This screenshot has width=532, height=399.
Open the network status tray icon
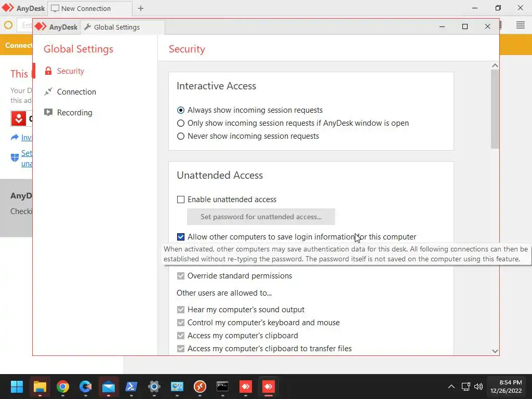pos(466,387)
